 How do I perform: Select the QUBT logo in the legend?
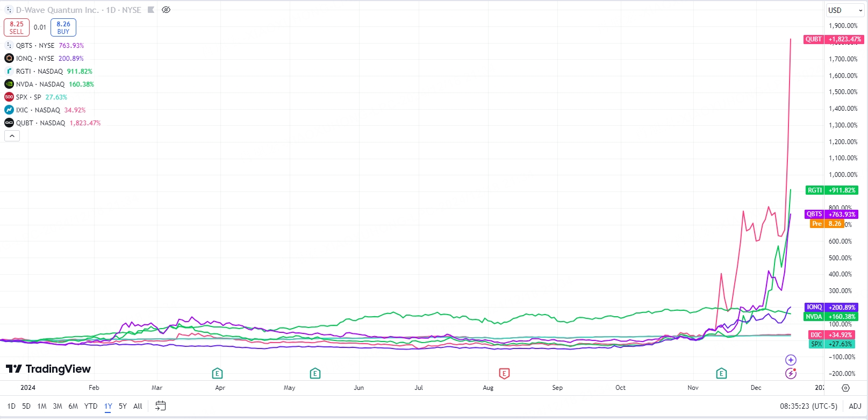[9, 123]
